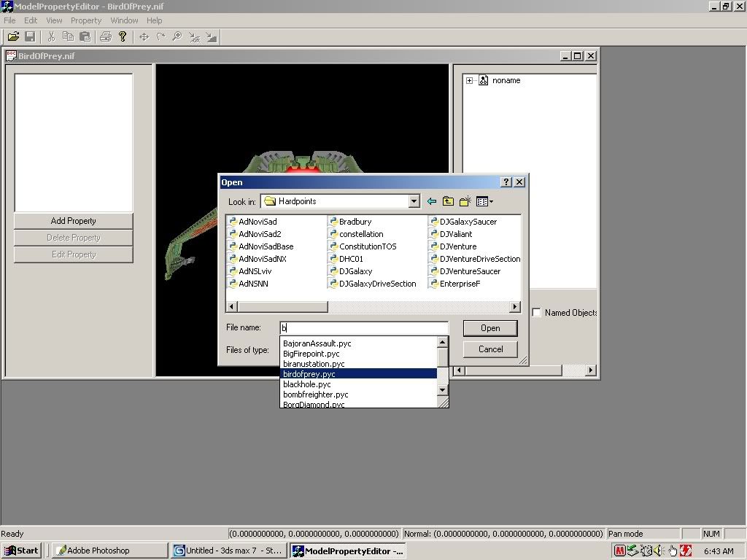Click the Add Property button

74,221
